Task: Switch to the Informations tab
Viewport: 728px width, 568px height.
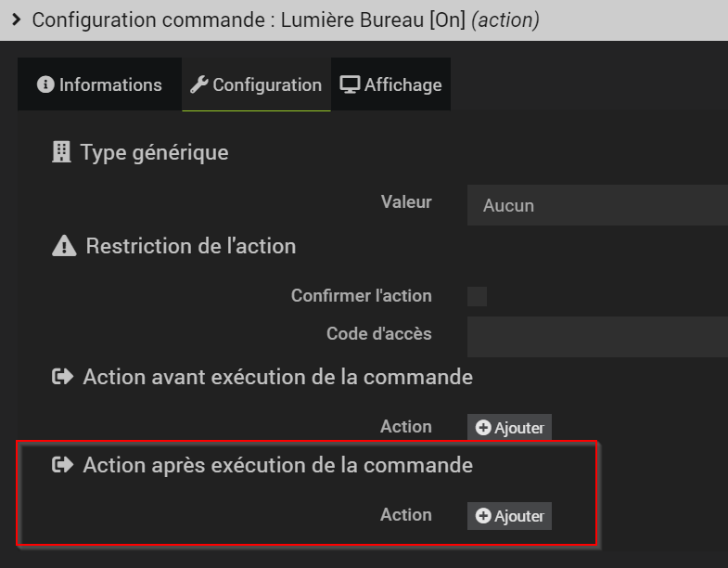Action: point(100,84)
